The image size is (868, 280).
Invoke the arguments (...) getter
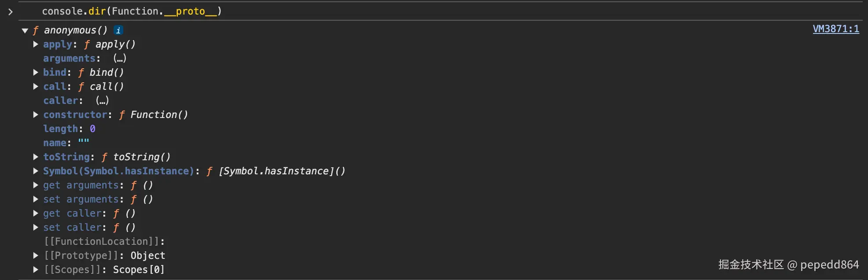coord(120,59)
